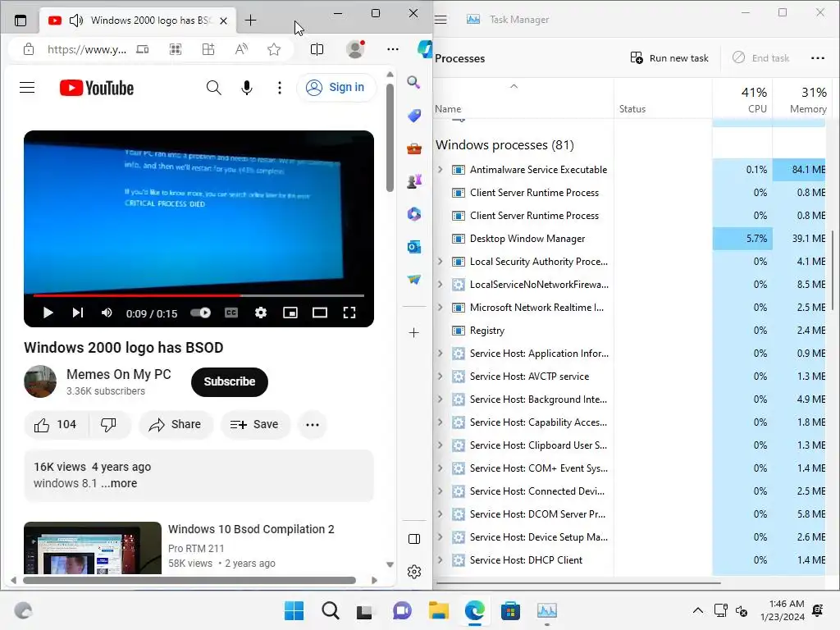This screenshot has width=840, height=630.
Task: Open a new browser tab
Action: click(x=250, y=21)
